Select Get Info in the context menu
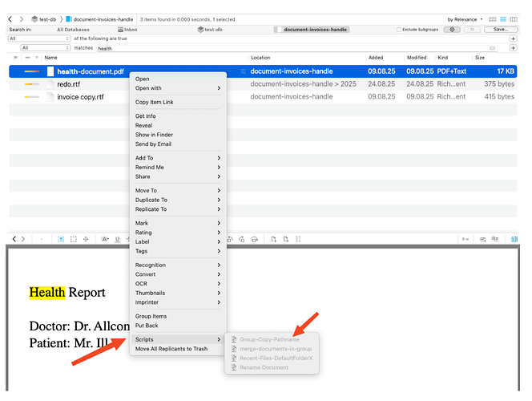The height and width of the screenshot is (401, 532). (x=145, y=116)
